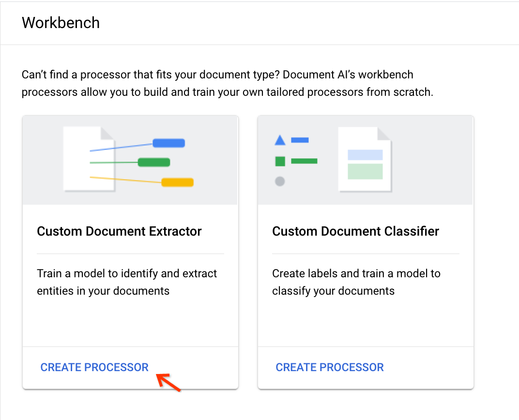The width and height of the screenshot is (519, 420).
Task: Click the blue triangle icon in Classifier illustration
Action: (x=280, y=140)
